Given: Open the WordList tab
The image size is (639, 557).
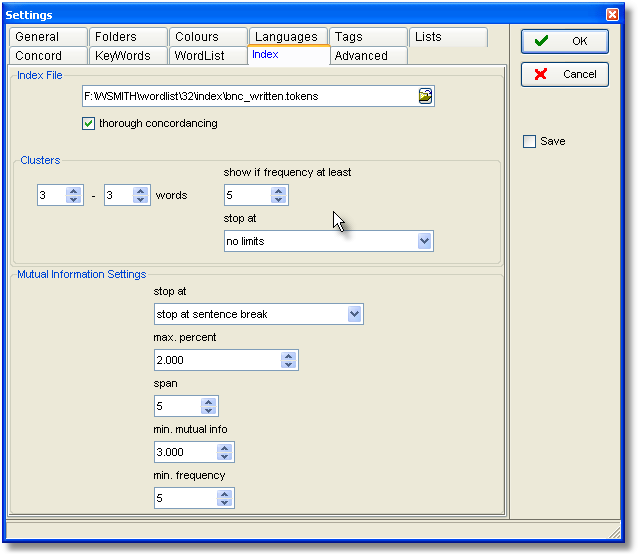Looking at the screenshot, I should coord(208,55).
